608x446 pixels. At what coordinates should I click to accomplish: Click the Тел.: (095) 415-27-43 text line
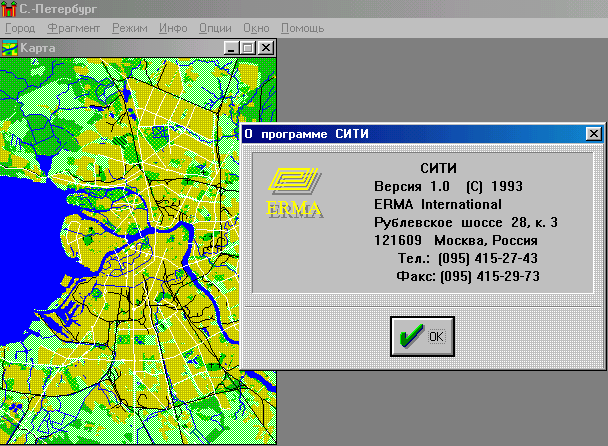[467, 258]
